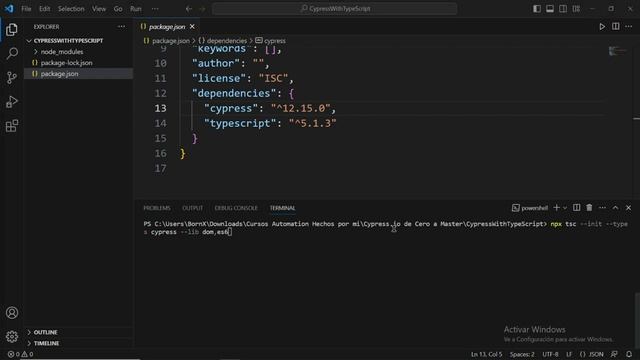Viewport: 640px width, 360px height.
Task: Open the Accounts menu icon
Action: pos(12,313)
